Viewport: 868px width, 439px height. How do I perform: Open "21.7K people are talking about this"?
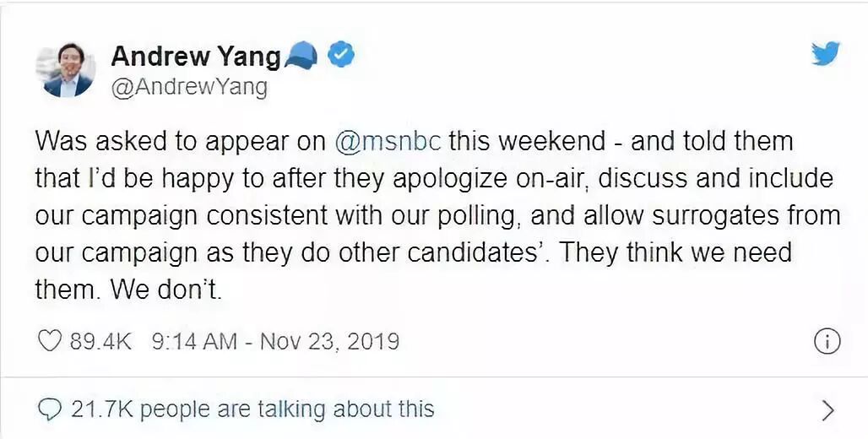click(x=252, y=409)
